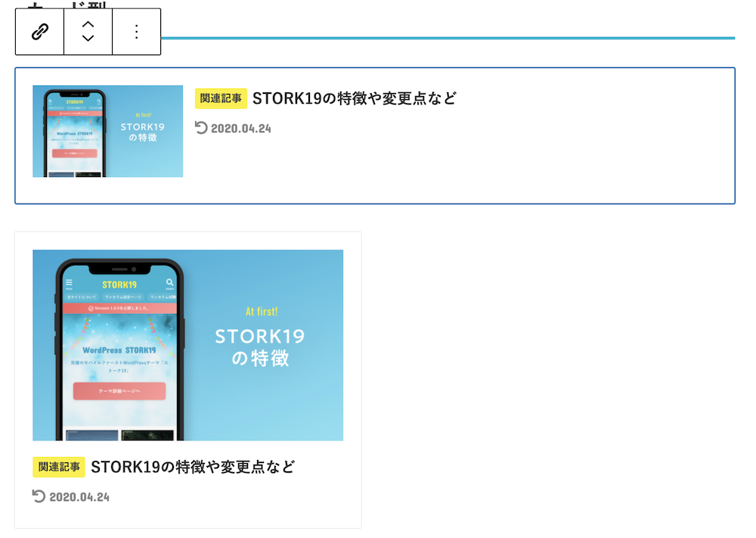Click the search icon in large phone mockup
The image size is (756, 538).
tap(169, 283)
